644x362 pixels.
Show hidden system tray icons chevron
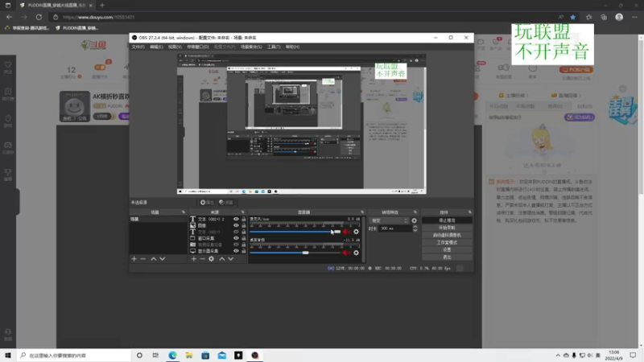click(x=558, y=356)
